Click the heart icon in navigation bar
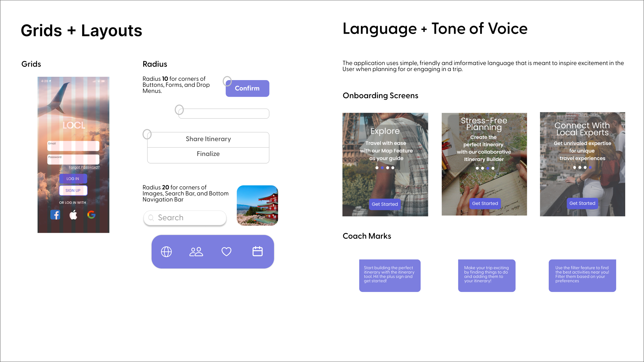644x362 pixels. click(226, 252)
